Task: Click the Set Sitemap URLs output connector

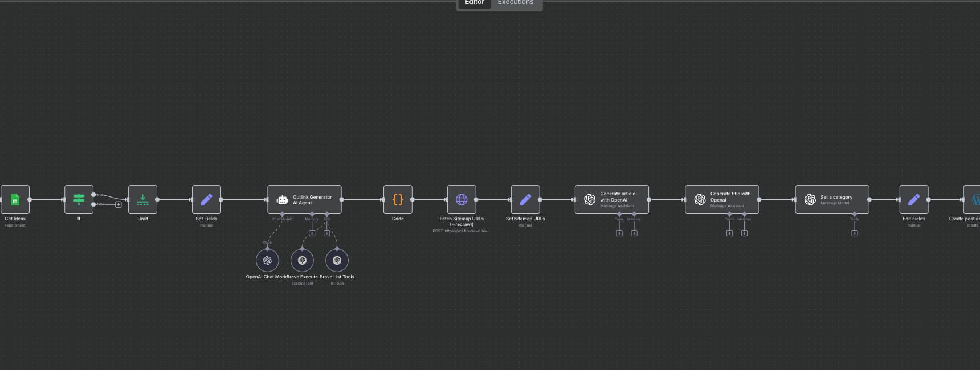Action: (x=540, y=199)
